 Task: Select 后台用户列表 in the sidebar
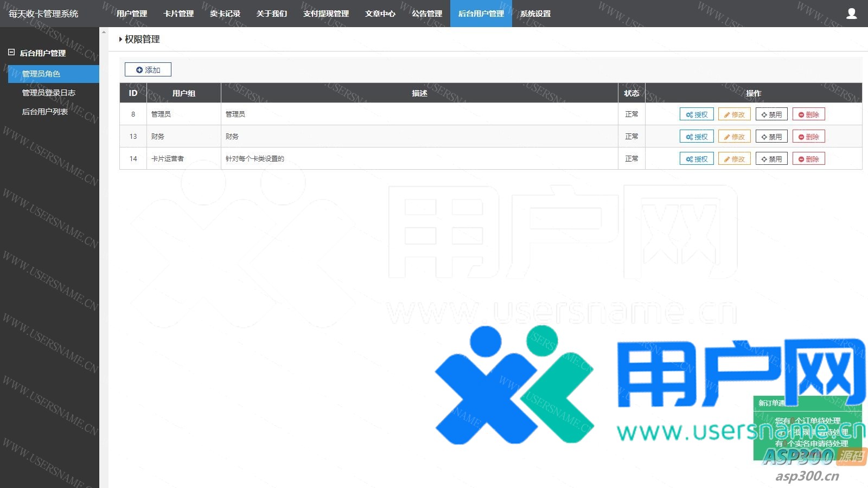(x=44, y=112)
